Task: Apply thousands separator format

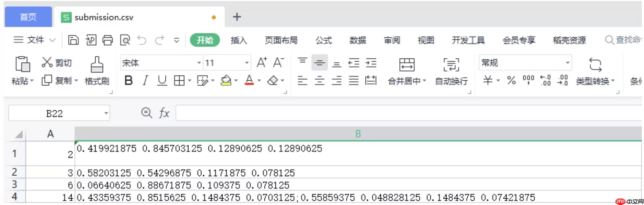Action: pyautogui.click(x=528, y=80)
